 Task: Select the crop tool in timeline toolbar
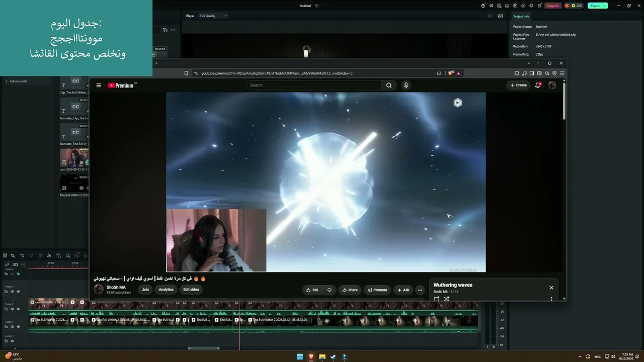tap(67, 256)
